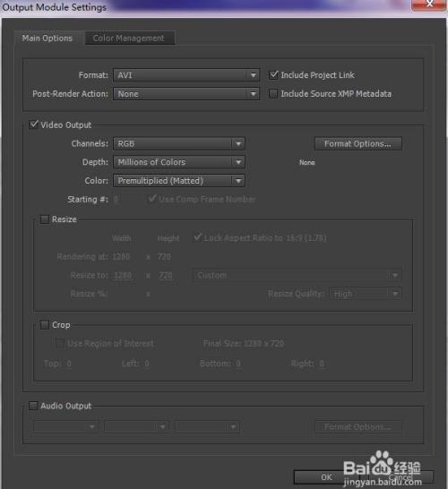Click the Format dropdown arrow icon
Viewport: 448px width, 489px height.
pyautogui.click(x=254, y=75)
